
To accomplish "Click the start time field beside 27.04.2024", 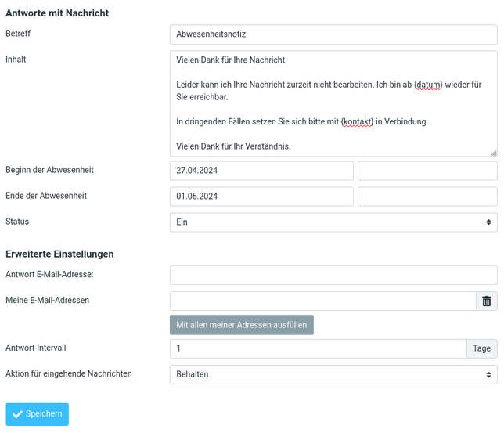I will [427, 171].
